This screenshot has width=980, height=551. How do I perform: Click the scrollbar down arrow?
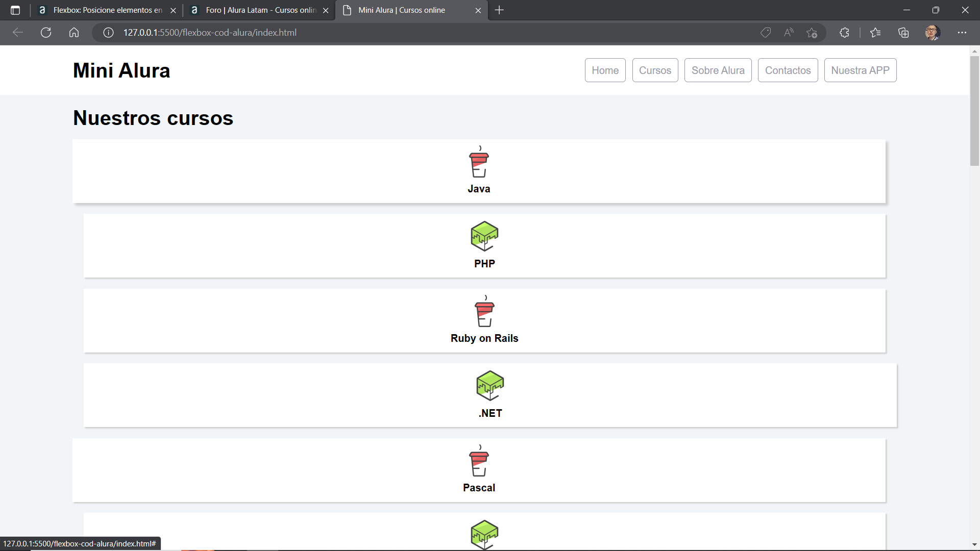[x=974, y=545]
